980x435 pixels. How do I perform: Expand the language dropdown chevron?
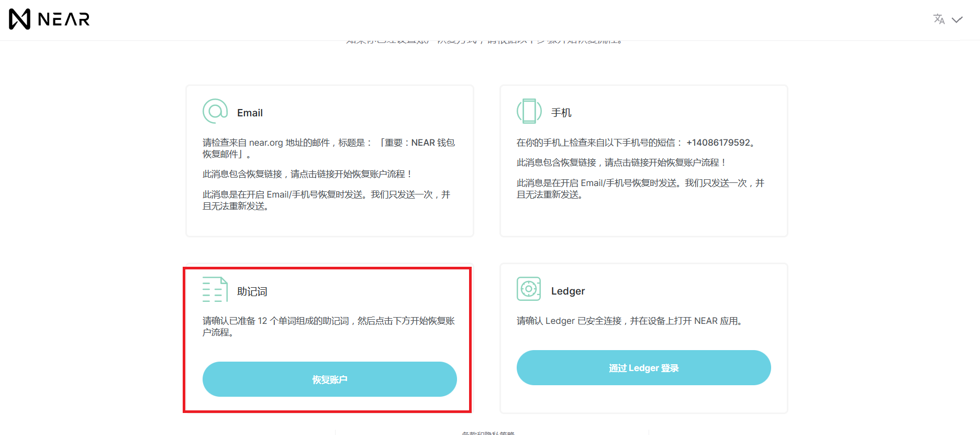pos(957,20)
